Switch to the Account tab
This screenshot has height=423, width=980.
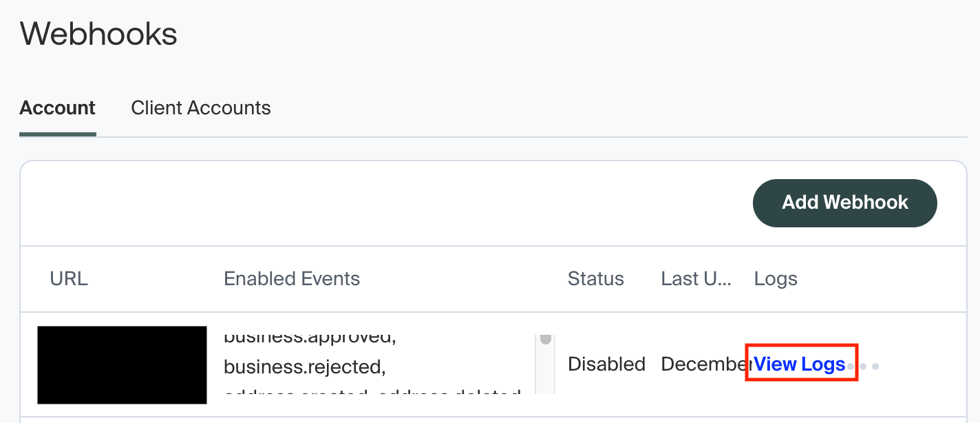58,108
